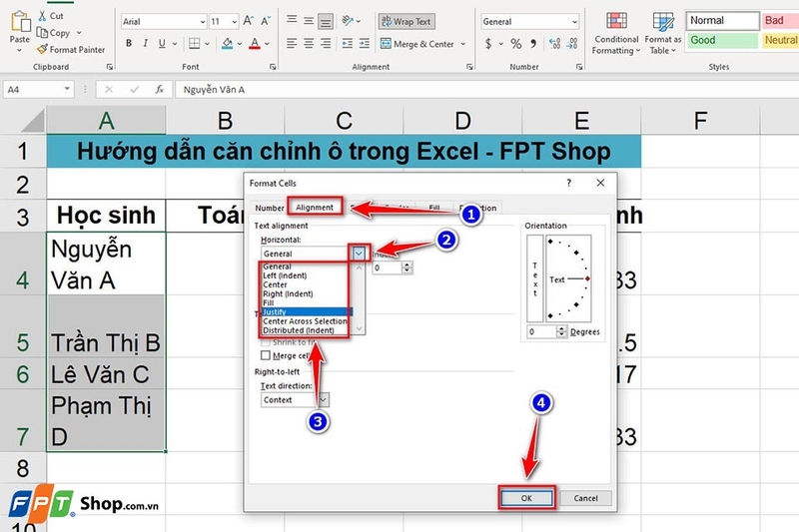Click Decrease Indent icon
Screen dimensions: 799x532
point(347,44)
